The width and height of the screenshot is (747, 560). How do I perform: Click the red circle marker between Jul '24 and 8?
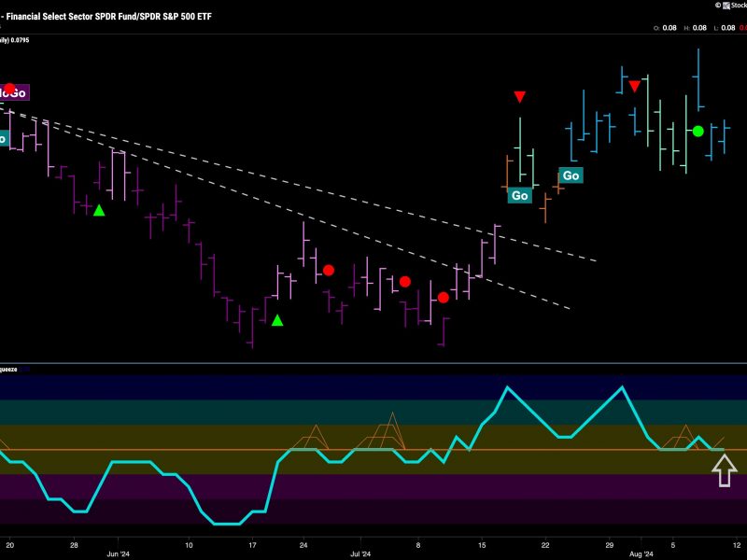click(x=405, y=282)
